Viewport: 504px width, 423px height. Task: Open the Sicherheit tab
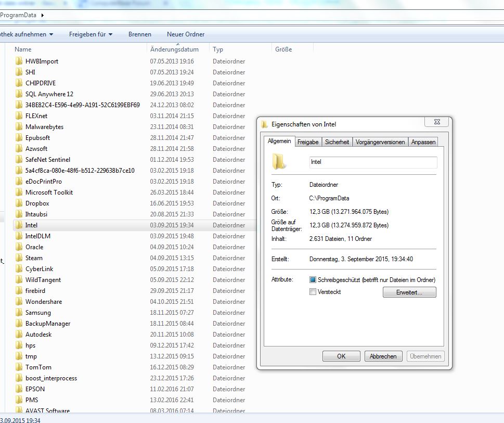coord(337,142)
